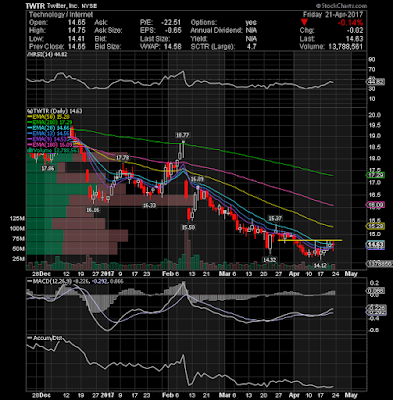Screen dimensions: 393x400
Task: Click the yellow EMA(50) legend line marker
Action: [x=29, y=117]
